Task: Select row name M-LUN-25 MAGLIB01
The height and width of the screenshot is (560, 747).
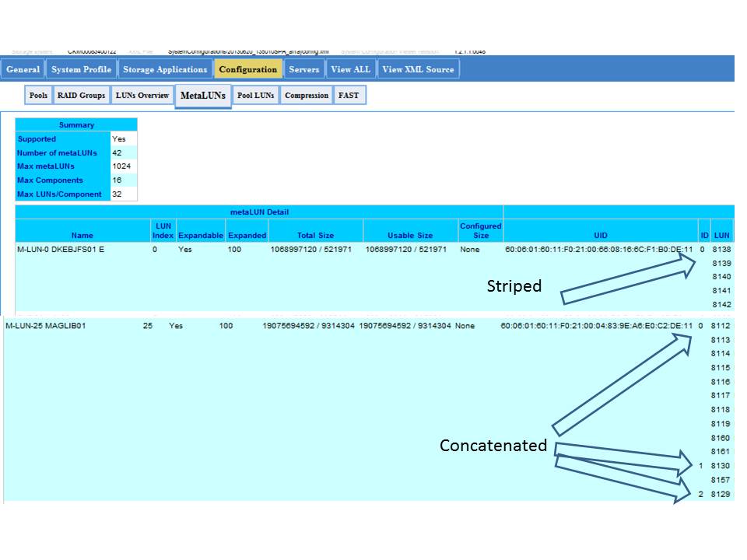Action: [46, 326]
